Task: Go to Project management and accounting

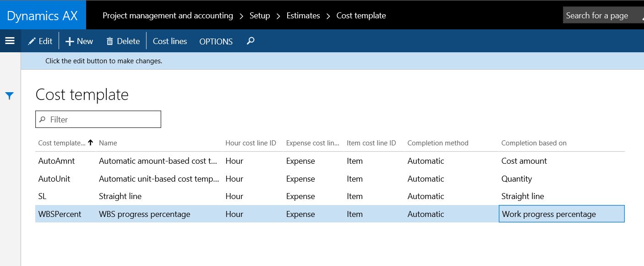Action: pos(168,15)
